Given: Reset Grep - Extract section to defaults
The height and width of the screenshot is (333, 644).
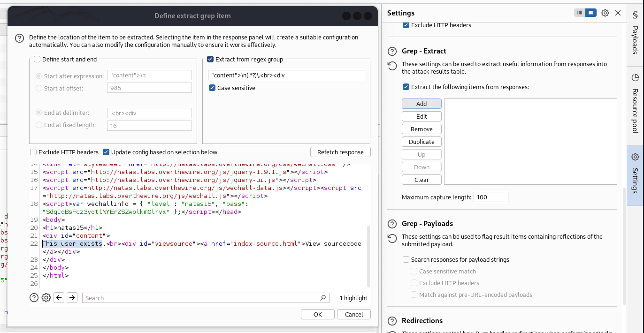Looking at the screenshot, I should point(392,66).
